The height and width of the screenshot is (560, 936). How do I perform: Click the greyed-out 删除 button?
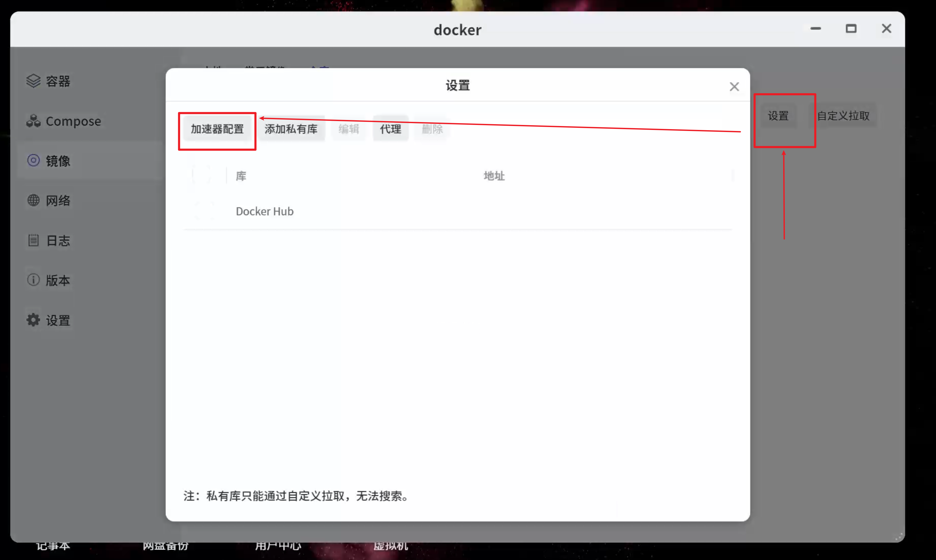pos(432,129)
